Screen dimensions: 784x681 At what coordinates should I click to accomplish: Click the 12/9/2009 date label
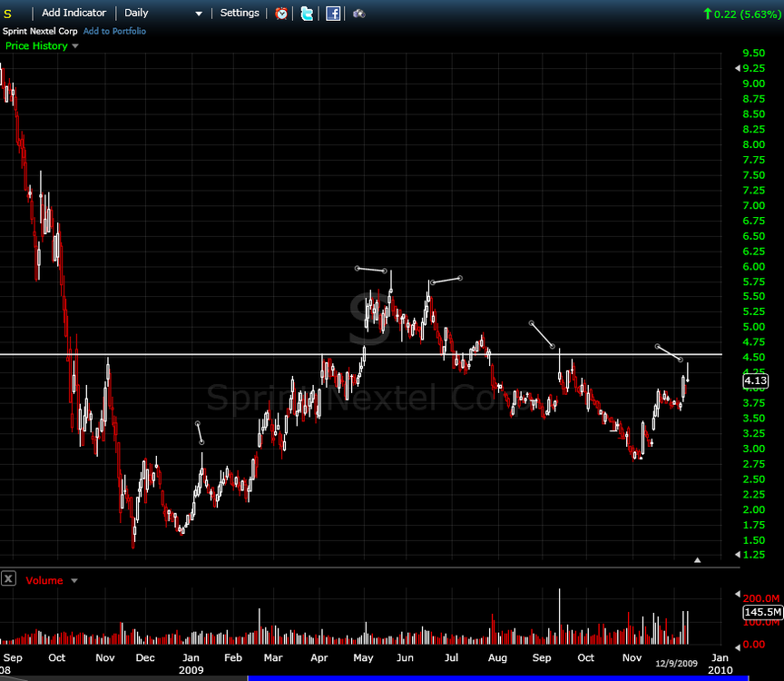pos(676,663)
